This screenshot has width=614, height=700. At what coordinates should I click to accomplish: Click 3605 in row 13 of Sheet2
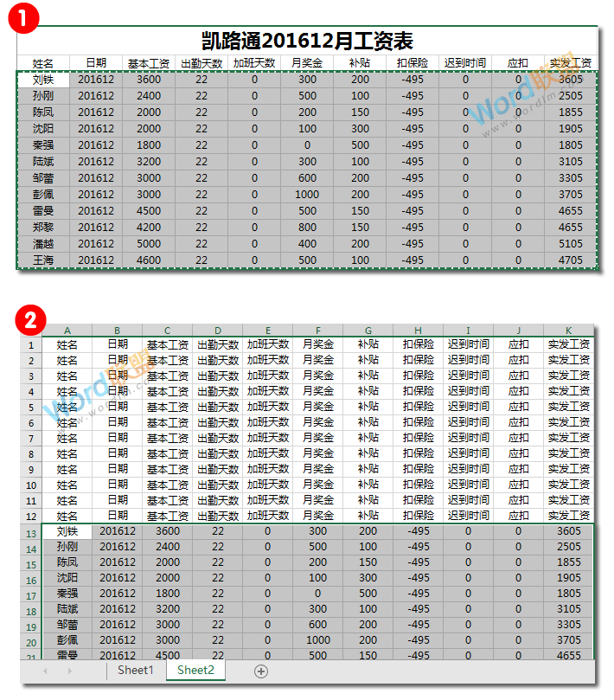(x=568, y=531)
